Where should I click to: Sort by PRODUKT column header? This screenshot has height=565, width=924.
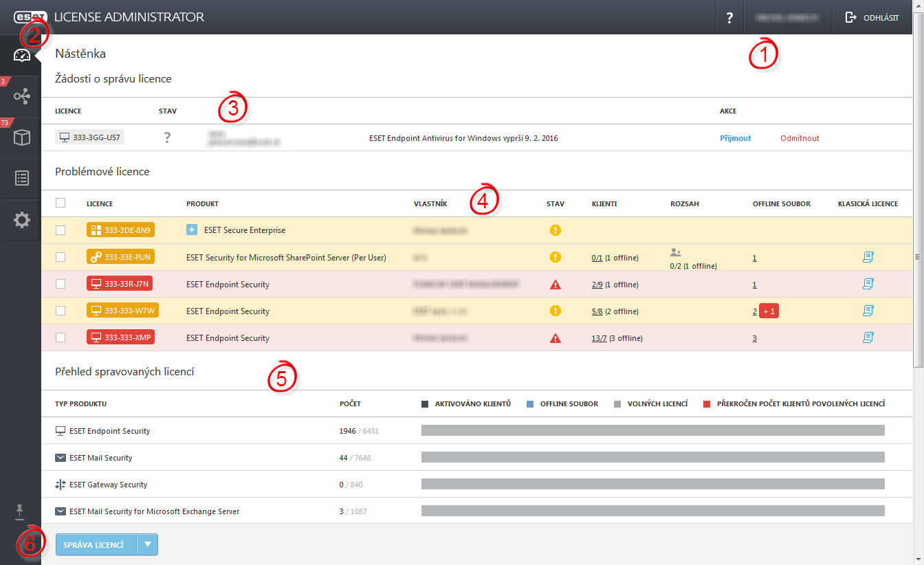point(202,204)
